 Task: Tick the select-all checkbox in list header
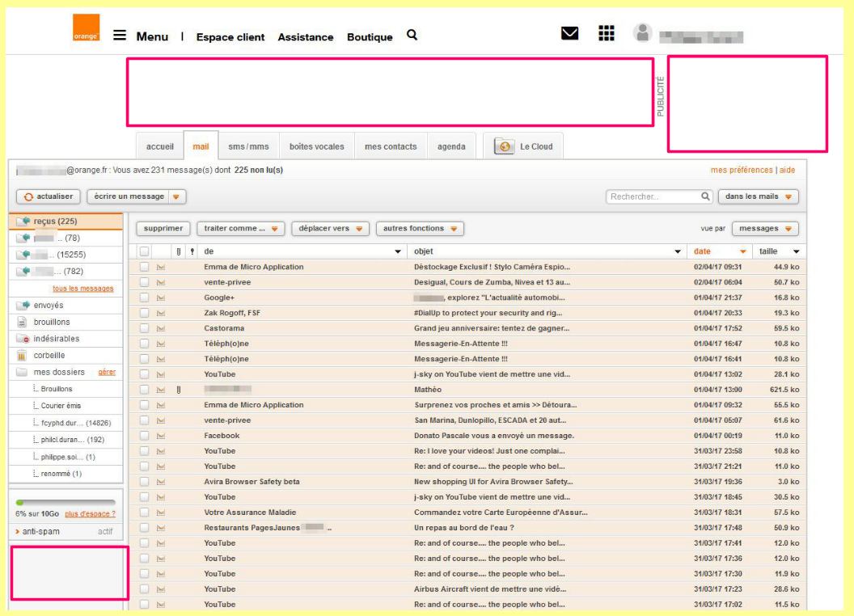(x=144, y=251)
